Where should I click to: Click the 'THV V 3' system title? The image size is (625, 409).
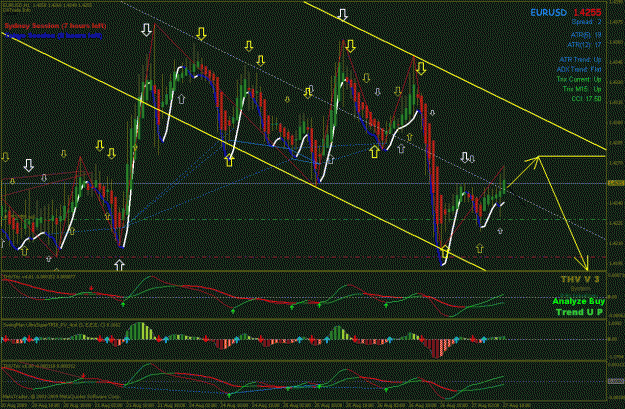click(580, 279)
